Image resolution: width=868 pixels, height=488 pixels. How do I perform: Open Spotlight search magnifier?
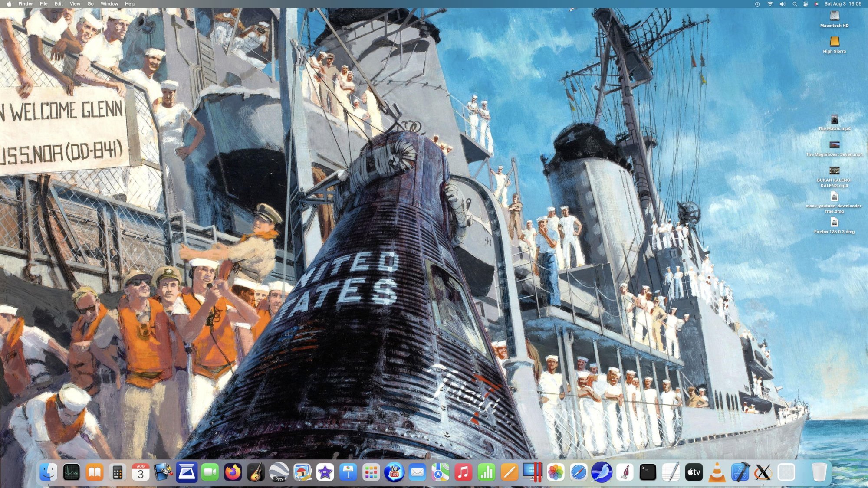click(x=794, y=4)
